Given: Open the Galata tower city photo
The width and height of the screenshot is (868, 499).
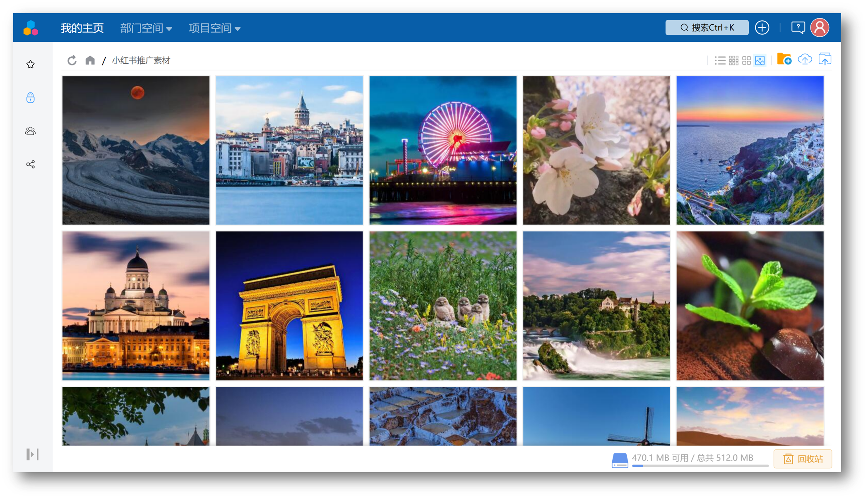Looking at the screenshot, I should coord(289,150).
